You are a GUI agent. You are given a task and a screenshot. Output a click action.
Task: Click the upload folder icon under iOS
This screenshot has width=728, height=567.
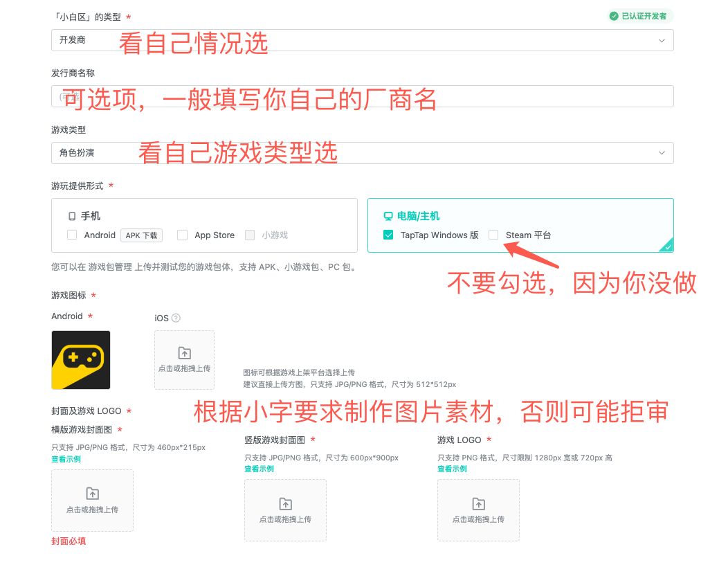point(184,353)
